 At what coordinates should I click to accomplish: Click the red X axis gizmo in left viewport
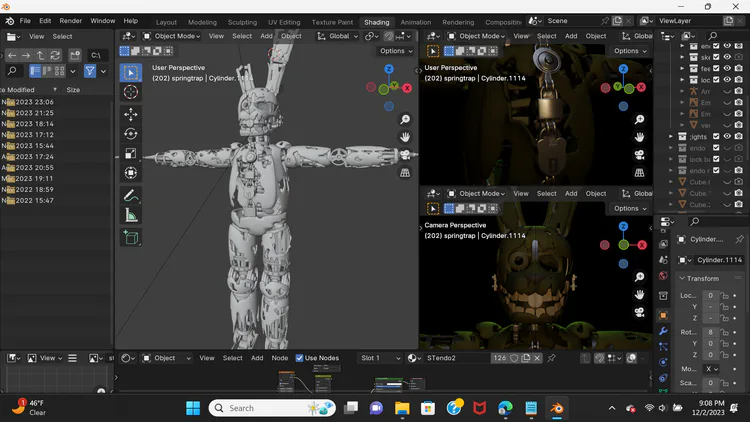407,88
